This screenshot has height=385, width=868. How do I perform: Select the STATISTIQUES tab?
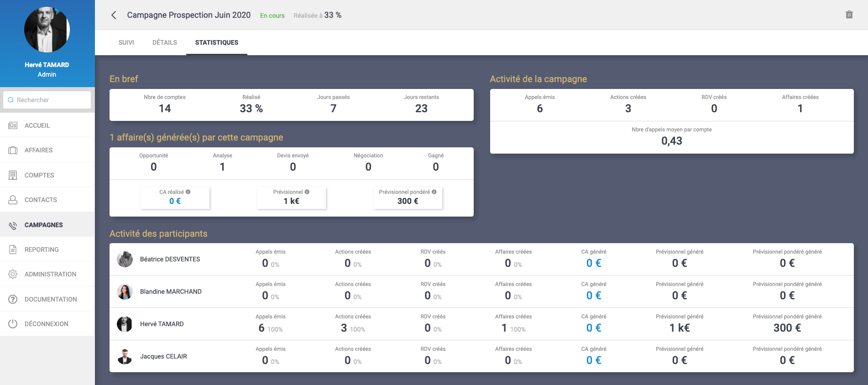pyautogui.click(x=216, y=42)
